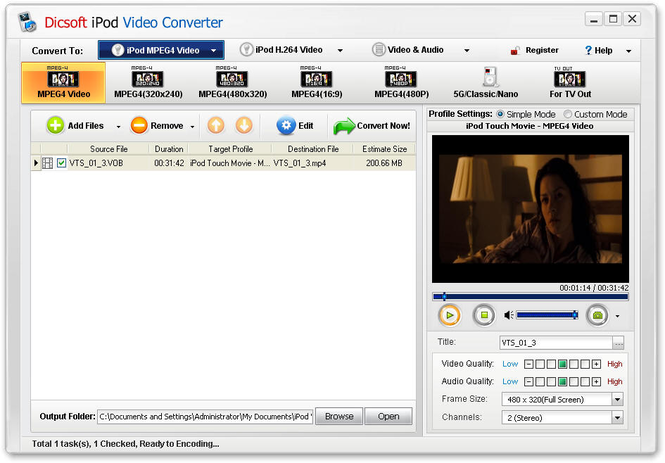
Task: Open Help via the question mark
Action: pos(588,50)
